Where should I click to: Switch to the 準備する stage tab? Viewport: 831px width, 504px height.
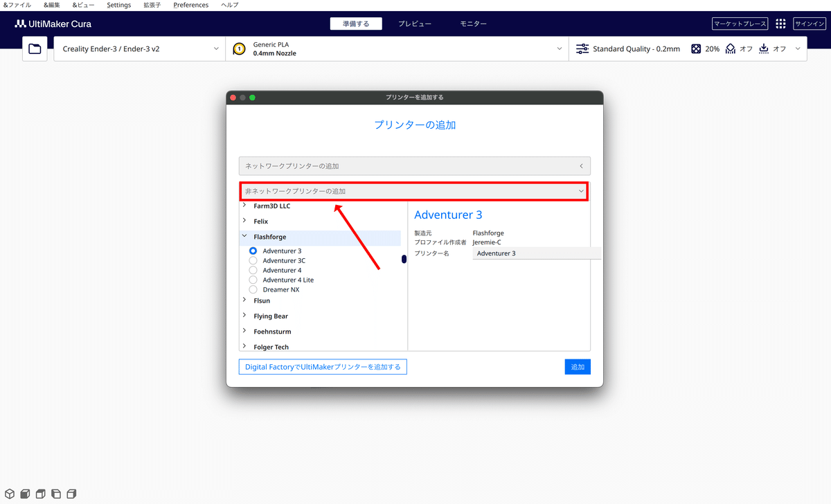pos(356,24)
